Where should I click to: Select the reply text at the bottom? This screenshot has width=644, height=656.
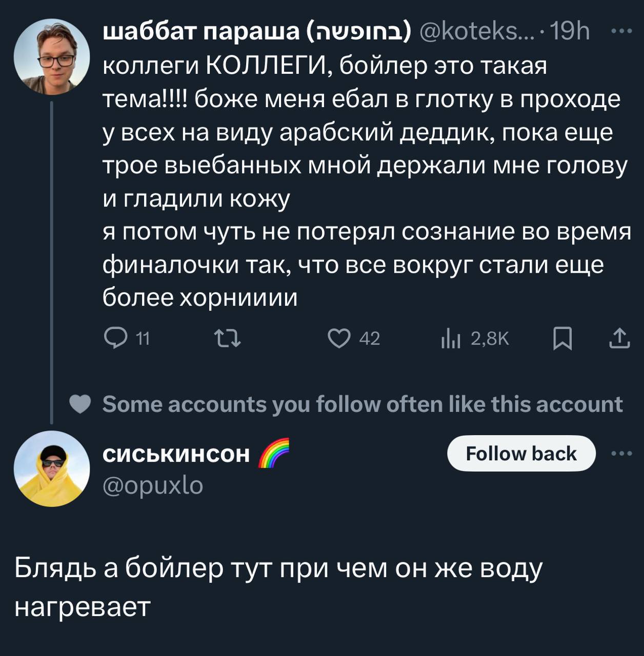tap(277, 587)
